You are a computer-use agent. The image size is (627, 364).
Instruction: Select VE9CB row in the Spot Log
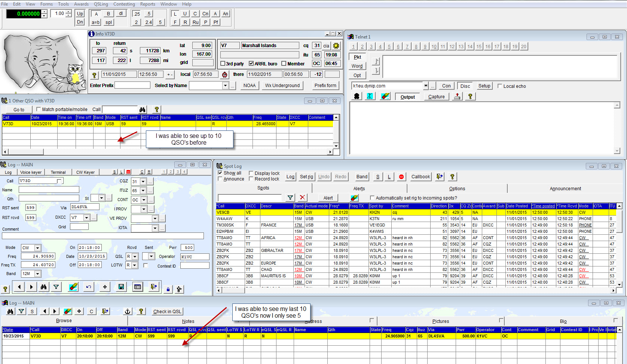pyautogui.click(x=415, y=212)
